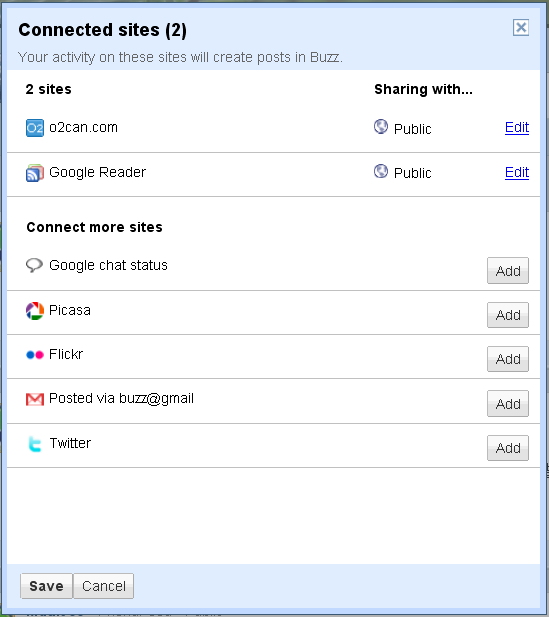This screenshot has height=617, width=549.
Task: Click the Gmail envelope icon
Action: click(x=35, y=399)
